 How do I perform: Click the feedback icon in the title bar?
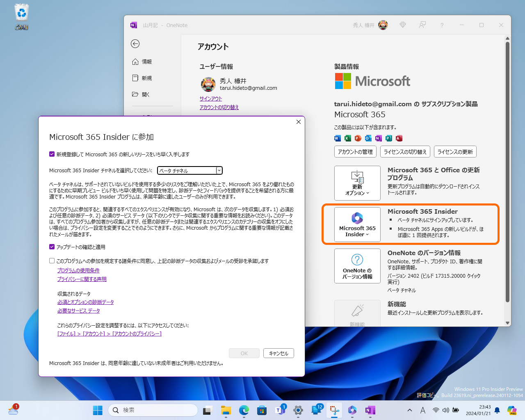422,25
